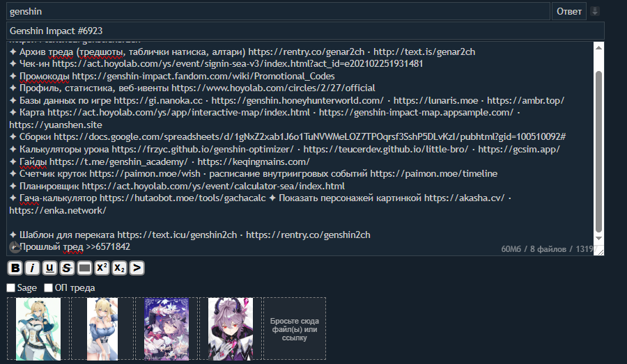Tick the ОП треда checkbox
The width and height of the screenshot is (627, 364).
click(48, 287)
